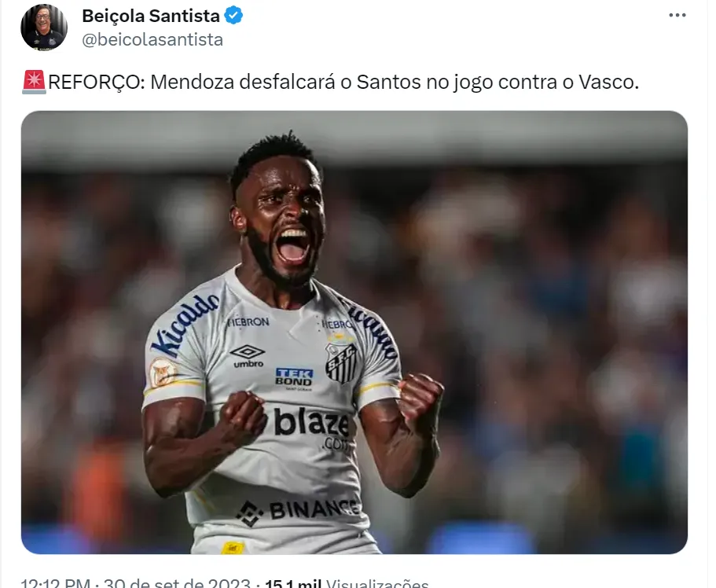Open the player photo in full view
Viewport: 716px width, 588px height.
[354, 333]
